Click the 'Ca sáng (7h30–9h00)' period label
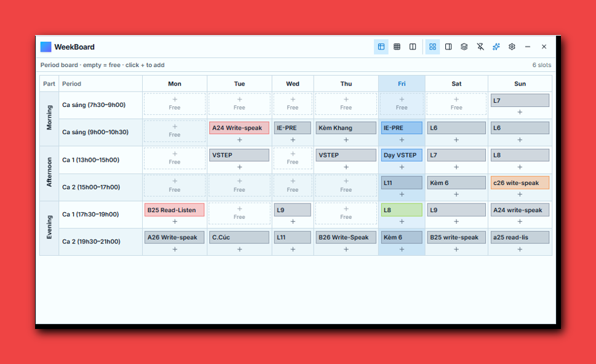Image resolution: width=596 pixels, height=364 pixels. (94, 105)
